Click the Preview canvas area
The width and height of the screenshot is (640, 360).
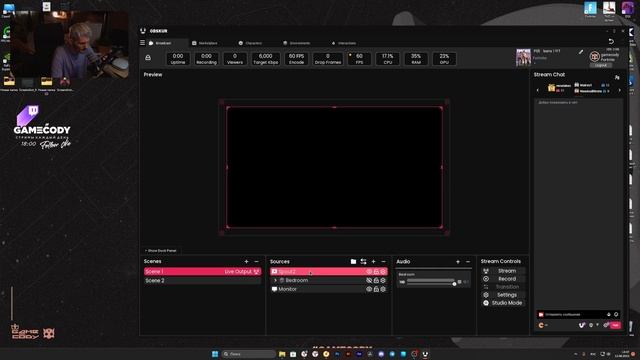pyautogui.click(x=334, y=167)
